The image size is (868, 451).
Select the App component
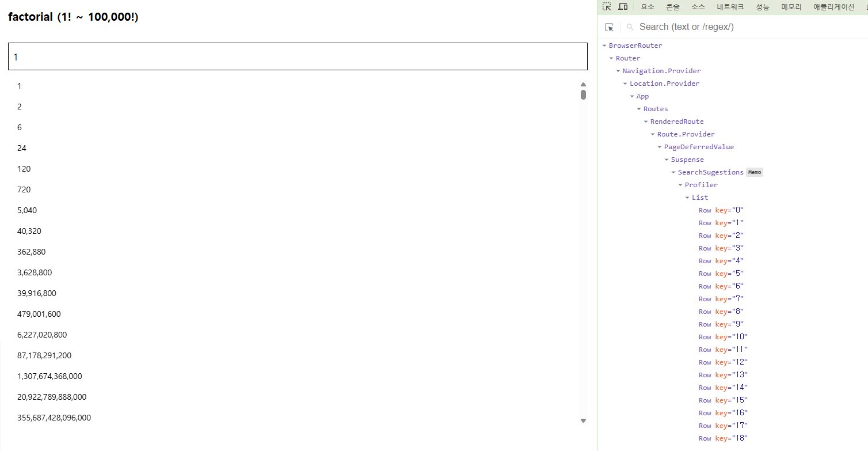642,96
